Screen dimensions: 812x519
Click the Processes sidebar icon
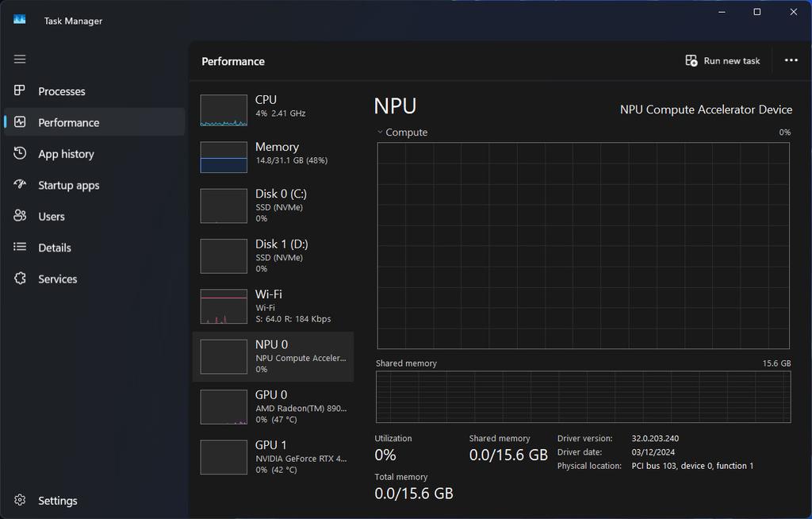pos(20,90)
